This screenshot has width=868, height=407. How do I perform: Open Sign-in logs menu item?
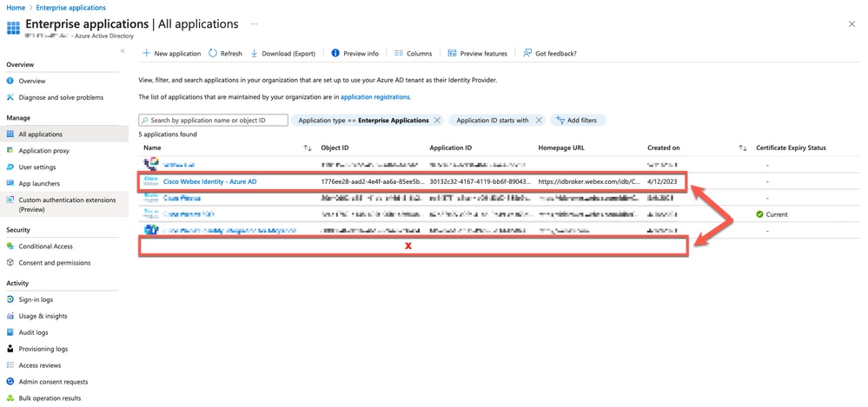click(36, 299)
